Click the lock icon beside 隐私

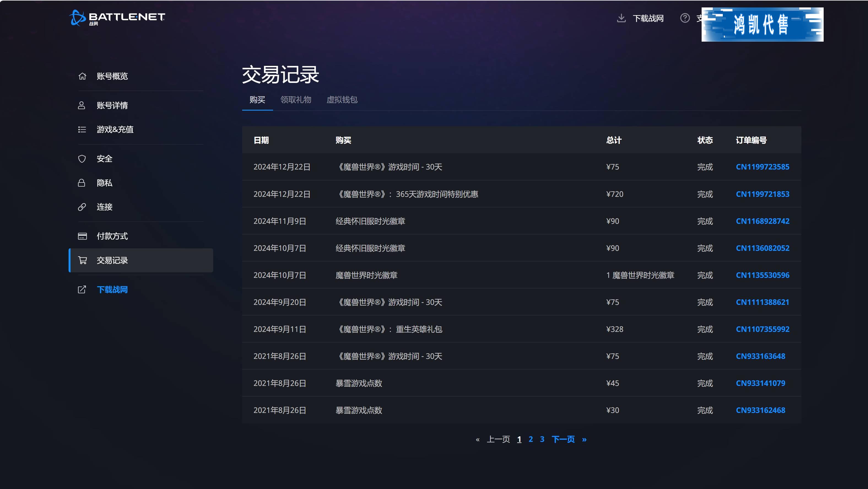pyautogui.click(x=82, y=183)
